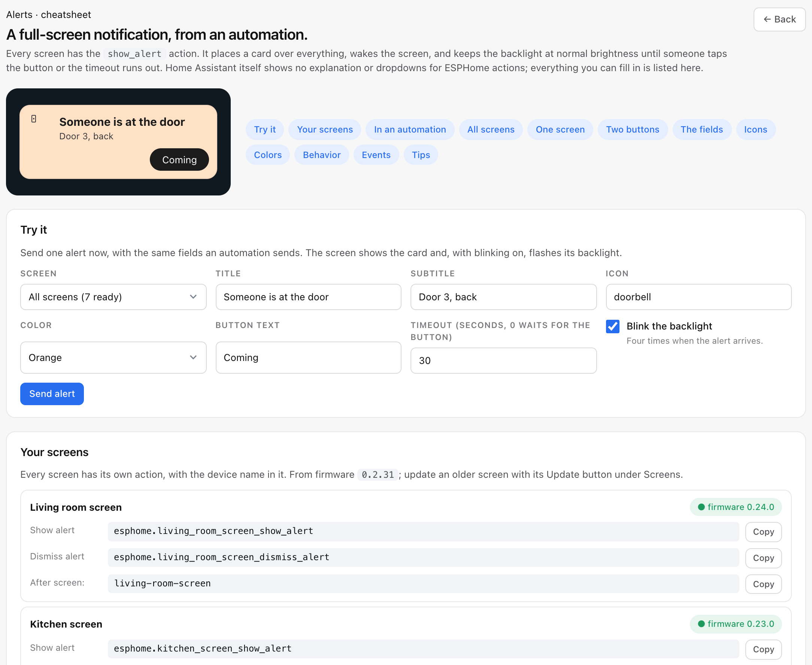Click the doorbell icon in the alert preview
The width and height of the screenshot is (812, 665).
pos(34,119)
